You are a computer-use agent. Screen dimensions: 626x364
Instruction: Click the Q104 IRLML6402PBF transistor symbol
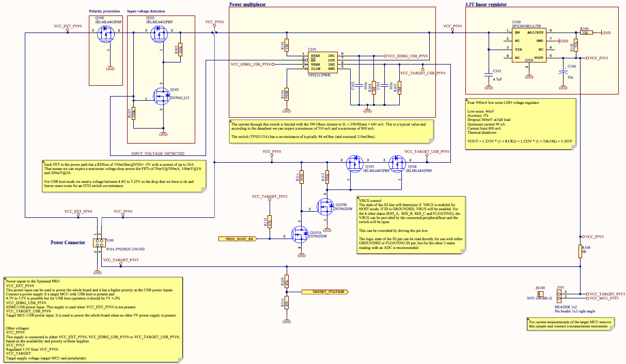click(x=398, y=164)
